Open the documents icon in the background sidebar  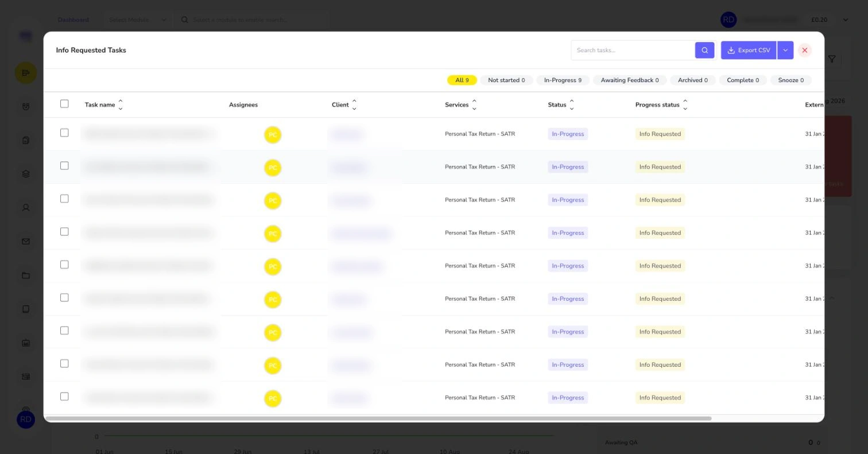26,140
